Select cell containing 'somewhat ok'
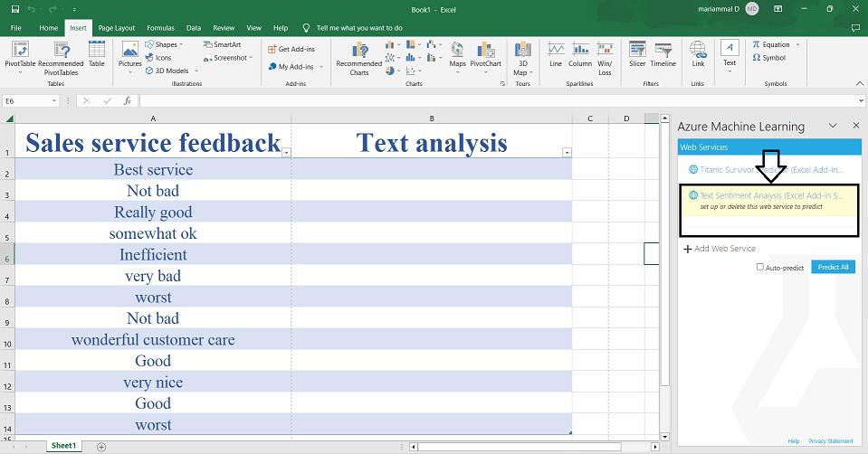 [x=153, y=233]
